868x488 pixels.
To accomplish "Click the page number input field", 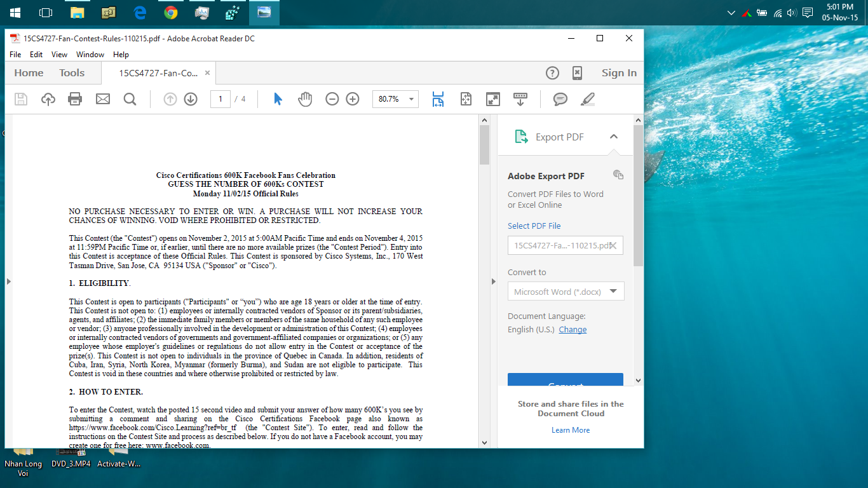I will [220, 99].
